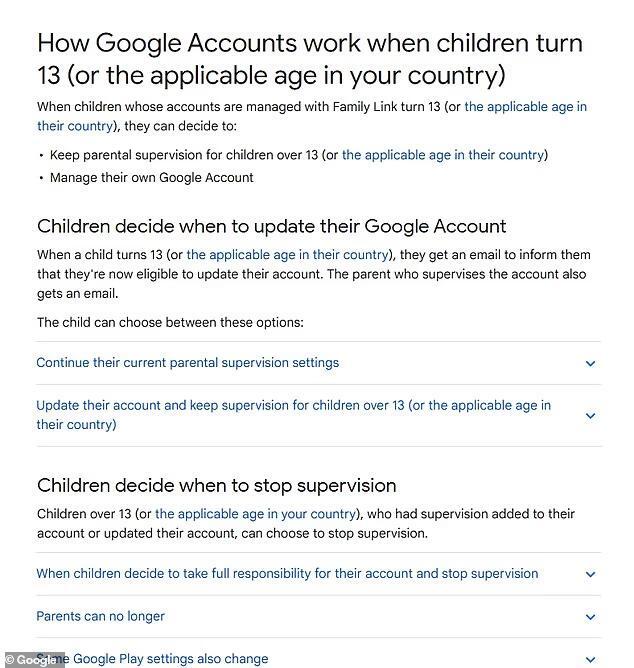Open applicable age link after 'When a child turns 13'
Screen dimensions: 634x668
pyautogui.click(x=287, y=254)
